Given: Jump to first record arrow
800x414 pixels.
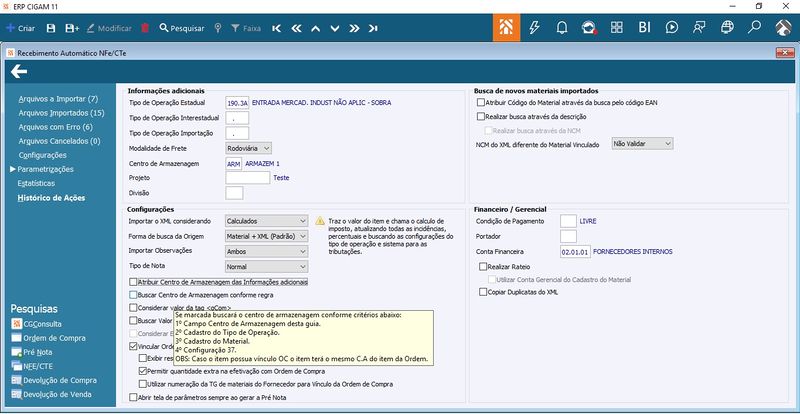Looking at the screenshot, I should tap(277, 29).
